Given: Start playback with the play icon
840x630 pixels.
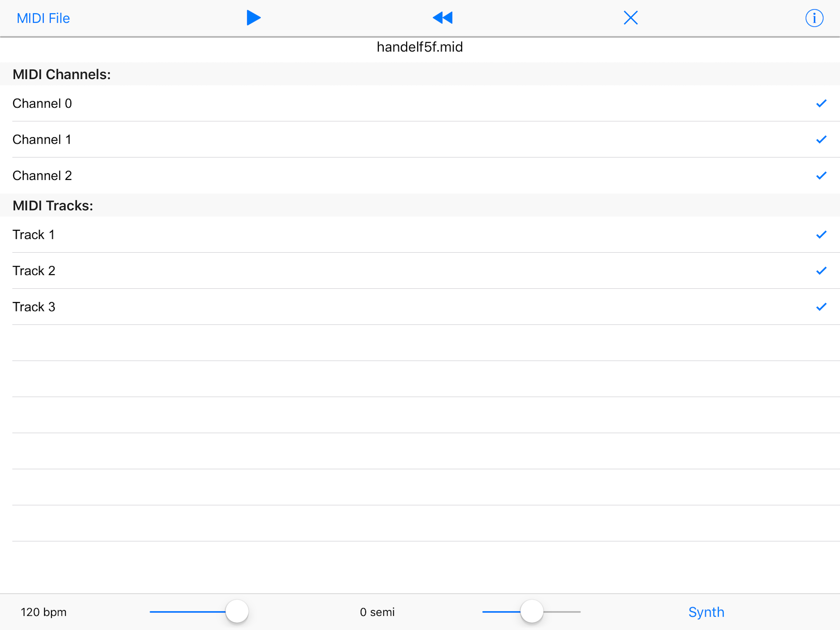Looking at the screenshot, I should tap(253, 18).
